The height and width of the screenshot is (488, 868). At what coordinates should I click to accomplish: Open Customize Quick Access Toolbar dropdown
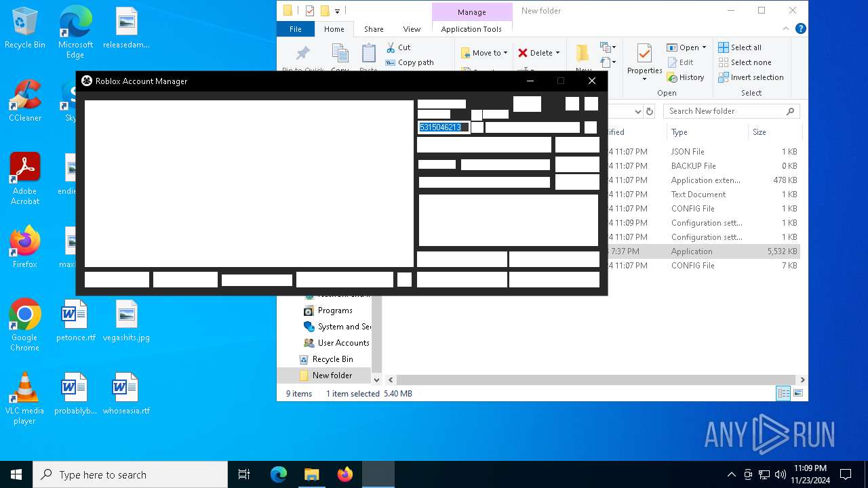click(x=337, y=11)
